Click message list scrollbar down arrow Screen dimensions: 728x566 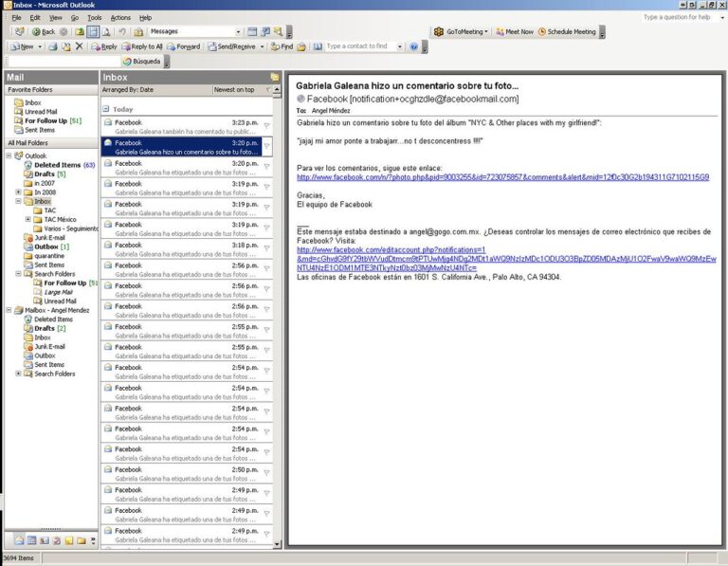click(277, 543)
